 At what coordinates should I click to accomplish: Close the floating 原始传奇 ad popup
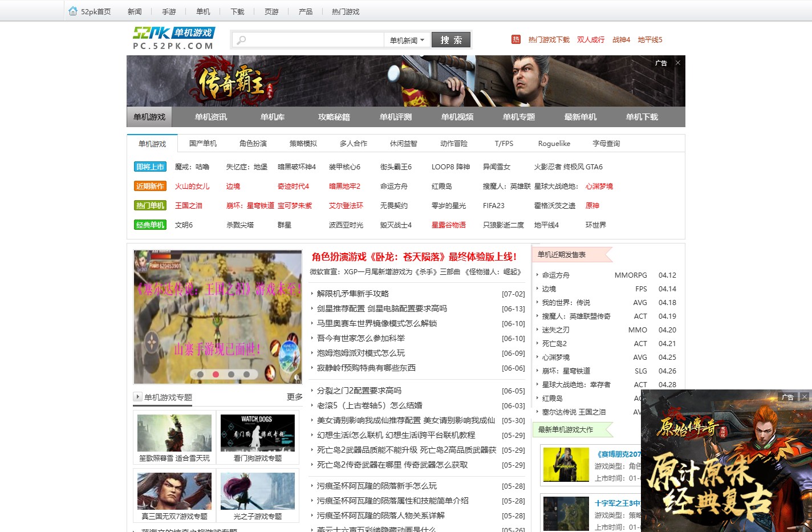pos(805,397)
